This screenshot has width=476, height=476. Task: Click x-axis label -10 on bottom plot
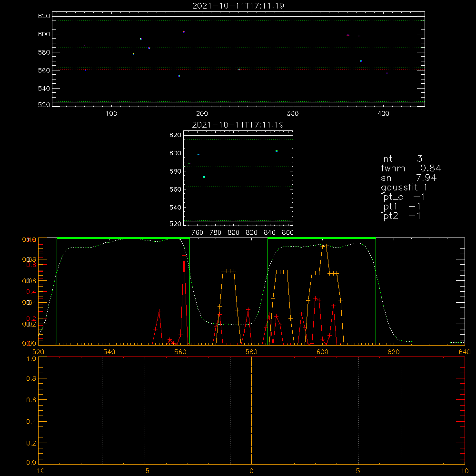coord(38,471)
